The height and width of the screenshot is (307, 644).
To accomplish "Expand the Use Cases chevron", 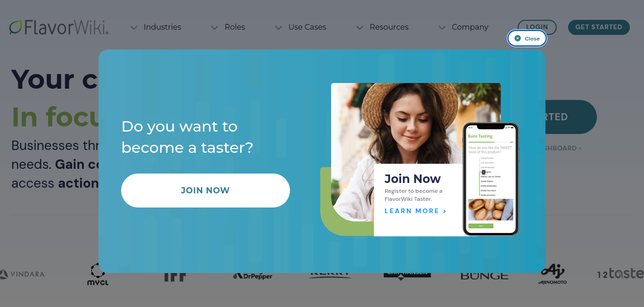I will pyautogui.click(x=279, y=28).
